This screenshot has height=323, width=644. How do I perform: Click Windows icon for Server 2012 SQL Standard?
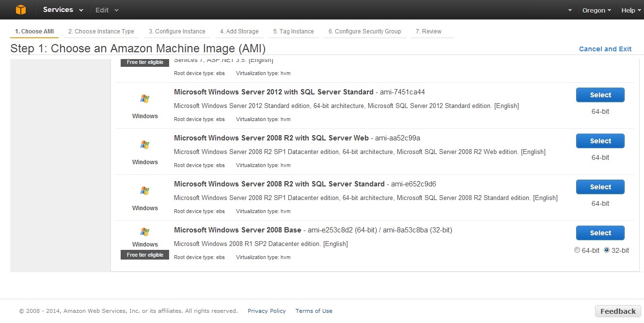point(144,99)
